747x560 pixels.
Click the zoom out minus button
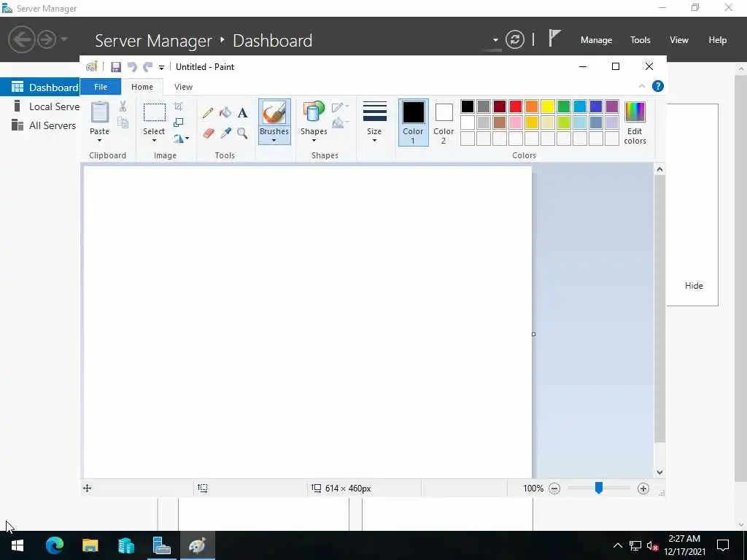tap(554, 488)
